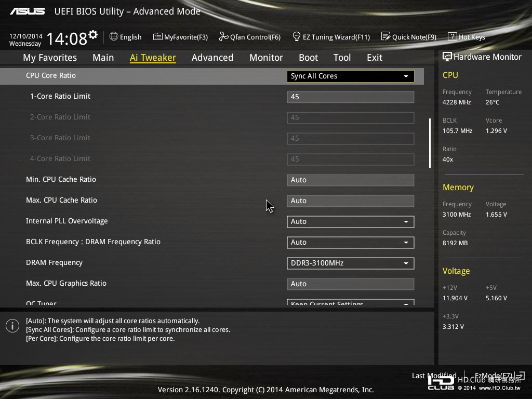532x399 pixels.
Task: Click the info circle icon
Action: point(12,326)
